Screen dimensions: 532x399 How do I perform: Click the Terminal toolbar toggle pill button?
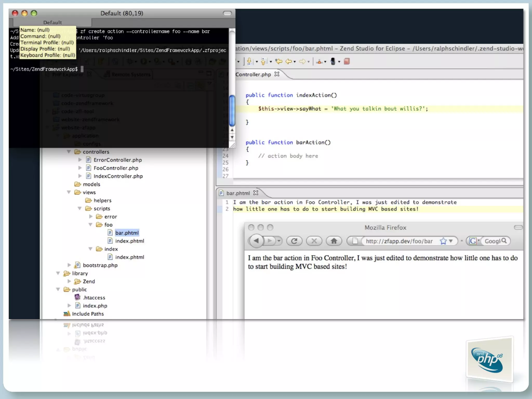point(227,13)
